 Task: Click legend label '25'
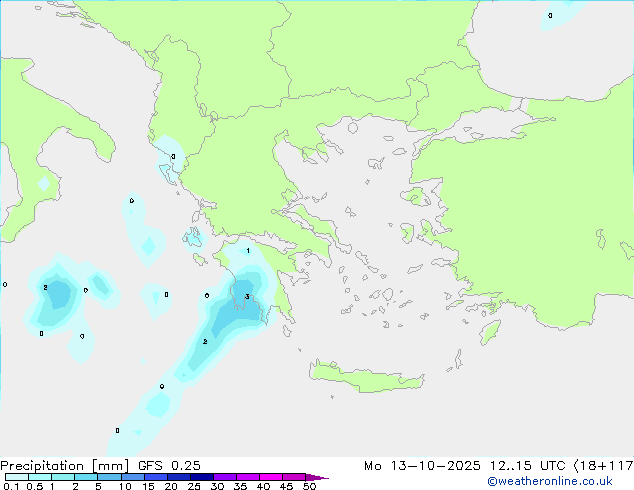click(194, 486)
